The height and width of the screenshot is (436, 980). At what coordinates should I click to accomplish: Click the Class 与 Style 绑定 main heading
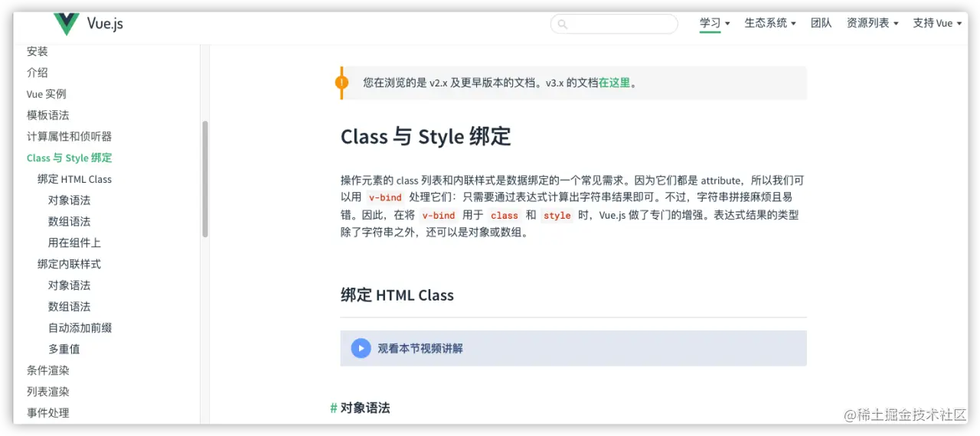click(x=426, y=137)
